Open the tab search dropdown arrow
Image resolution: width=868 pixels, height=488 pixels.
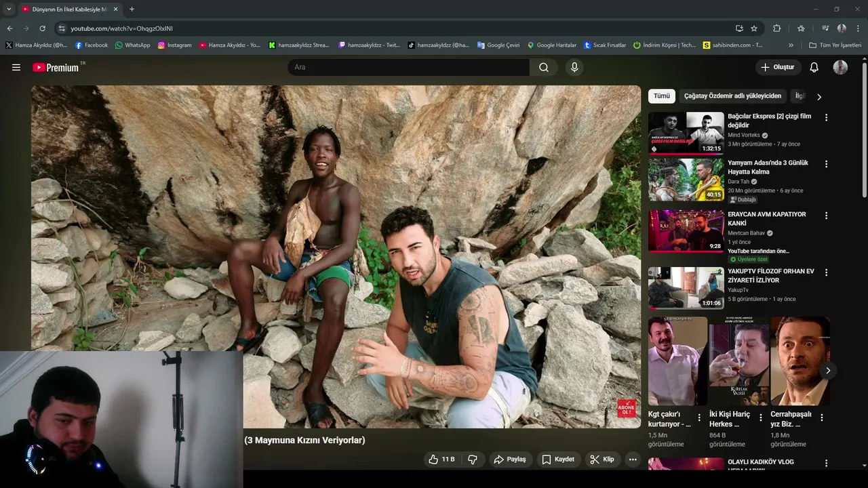click(9, 9)
